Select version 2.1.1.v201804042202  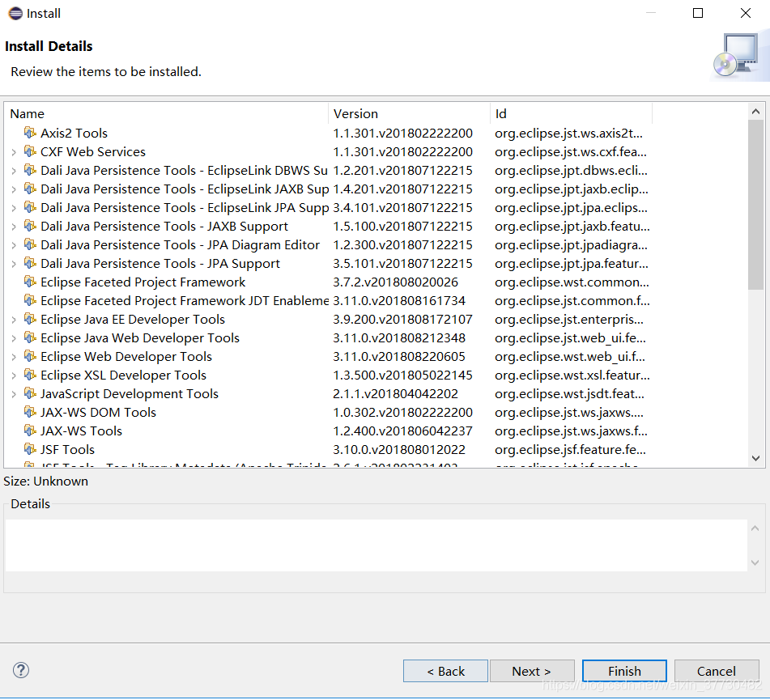pos(395,393)
